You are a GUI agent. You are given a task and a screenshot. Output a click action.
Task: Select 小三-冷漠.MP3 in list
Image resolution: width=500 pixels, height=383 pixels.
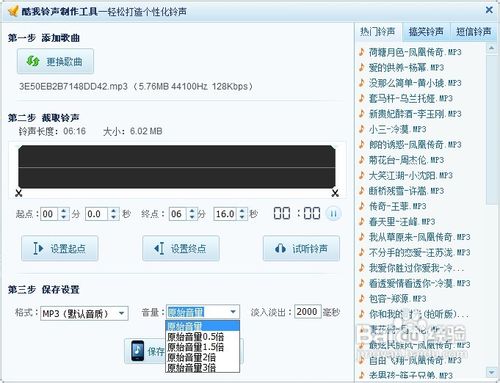click(398, 129)
